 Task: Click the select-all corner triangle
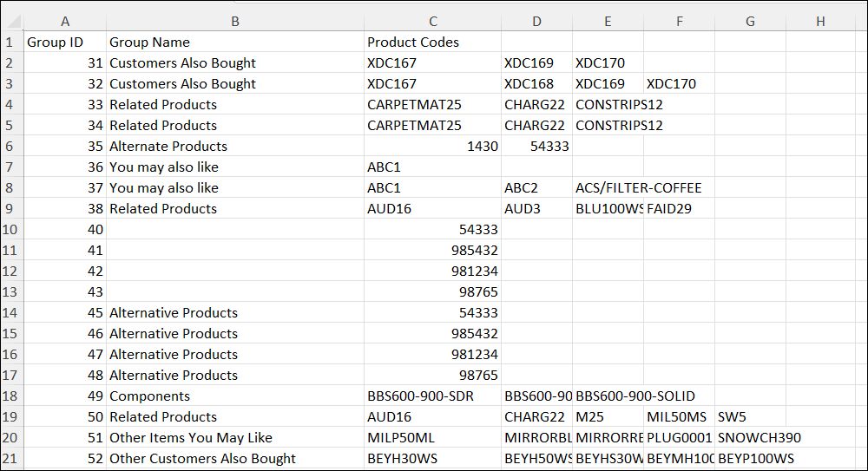click(x=12, y=21)
